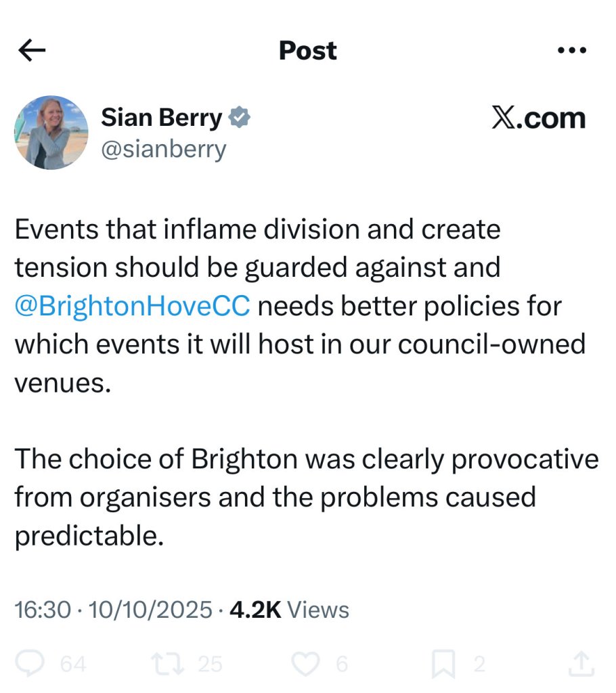Image resolution: width=616 pixels, height=693 pixels.
Task: Click the 64 replies count
Action: [x=73, y=665]
